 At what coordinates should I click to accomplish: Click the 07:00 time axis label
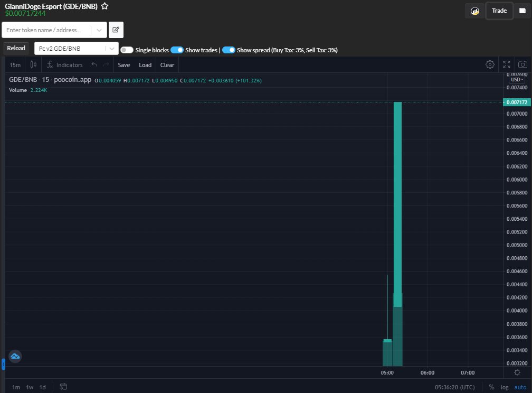(468, 372)
